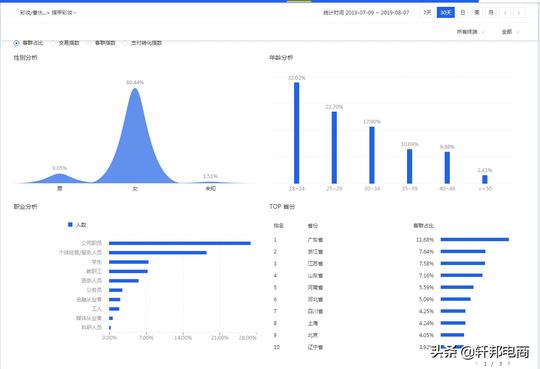Click the 北京 province row name
540x369 pixels.
pos(313,335)
